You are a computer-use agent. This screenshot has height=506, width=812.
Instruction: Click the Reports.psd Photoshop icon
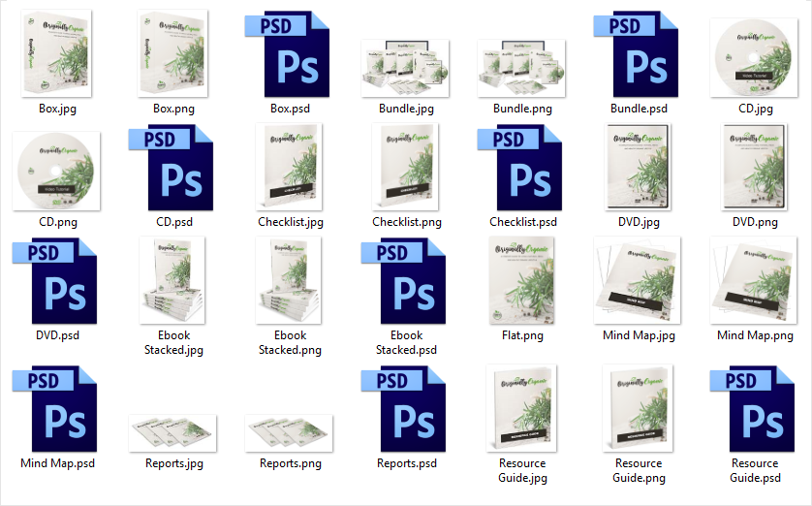[x=404, y=409]
